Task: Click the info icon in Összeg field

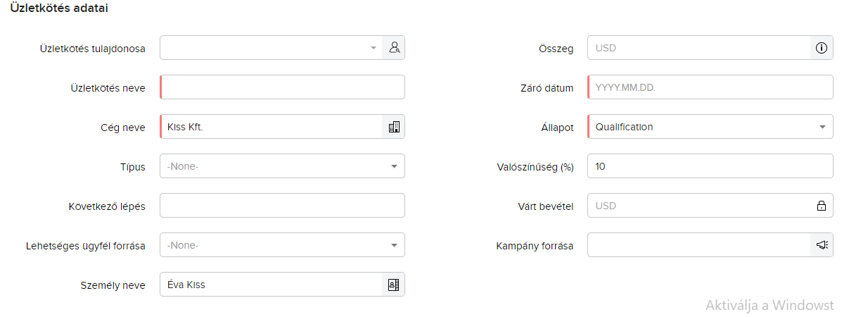Action: [x=821, y=48]
